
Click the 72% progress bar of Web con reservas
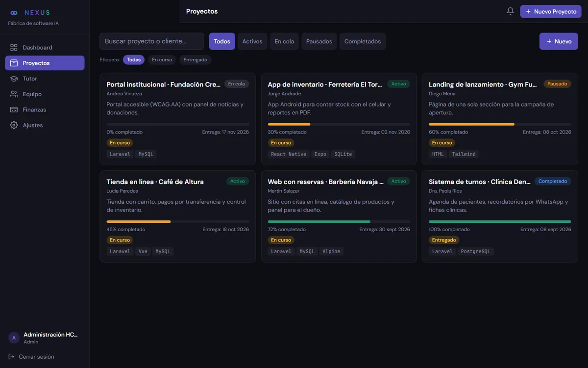click(x=339, y=222)
